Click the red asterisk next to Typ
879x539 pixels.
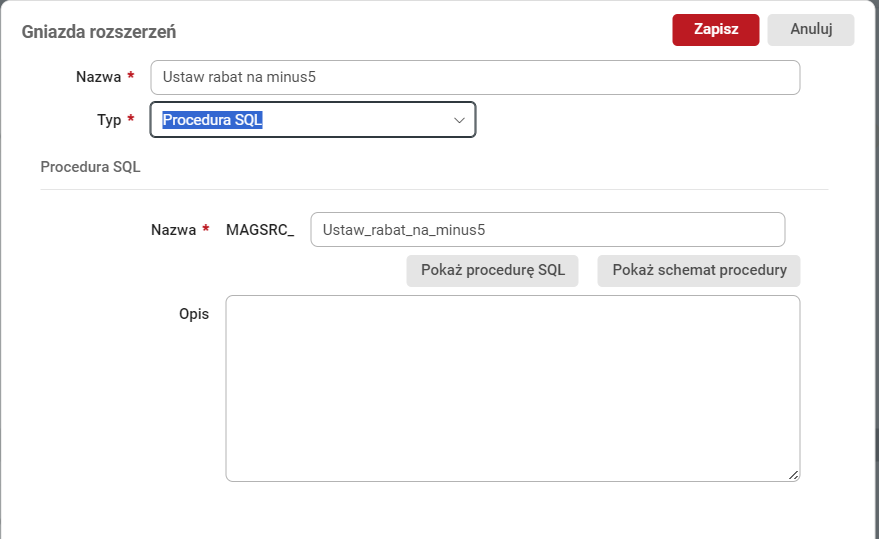pos(131,119)
